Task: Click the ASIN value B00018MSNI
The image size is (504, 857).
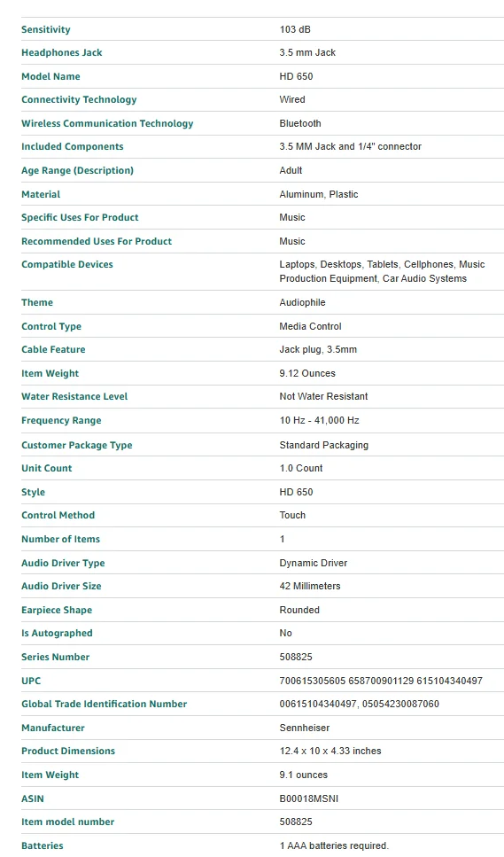Action: click(x=309, y=799)
